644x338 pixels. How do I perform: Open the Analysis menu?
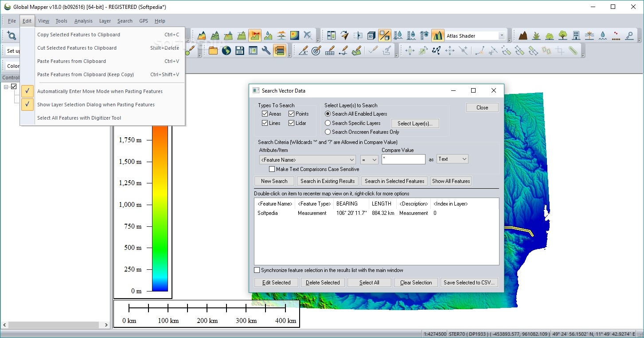pos(83,21)
